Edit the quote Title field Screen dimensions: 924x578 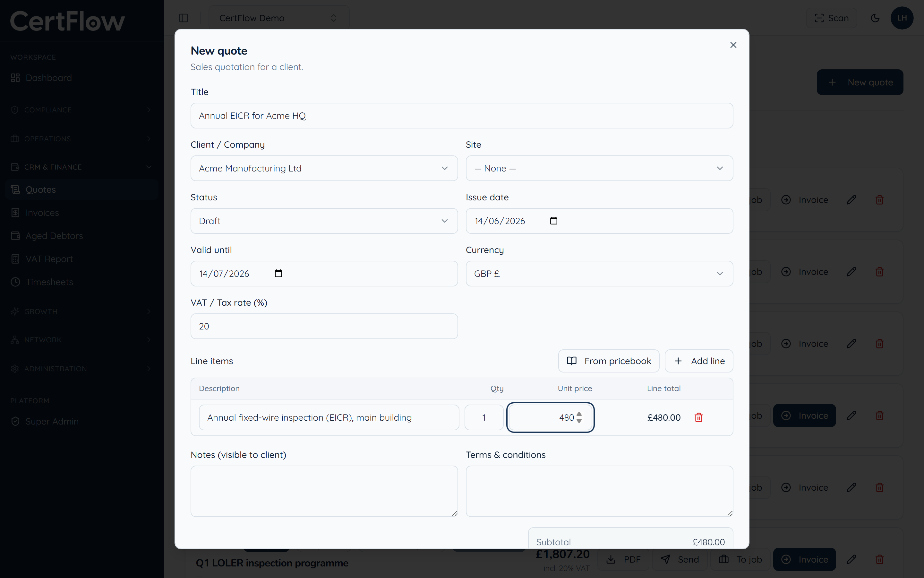click(x=462, y=116)
